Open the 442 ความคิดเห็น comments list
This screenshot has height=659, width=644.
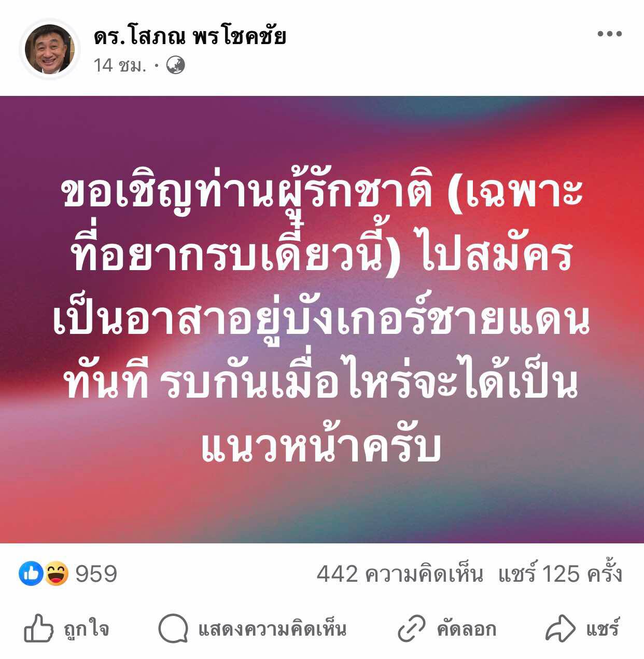400,574
